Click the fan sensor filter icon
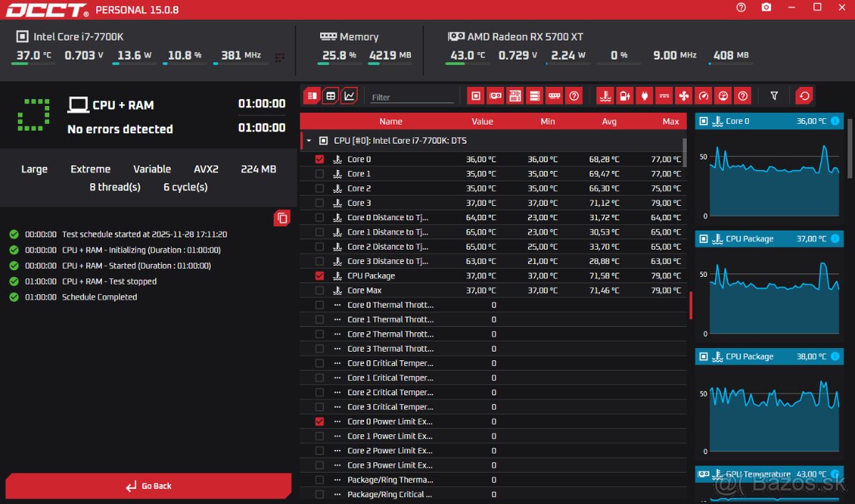Viewport: 855px width, 504px height. tap(684, 96)
